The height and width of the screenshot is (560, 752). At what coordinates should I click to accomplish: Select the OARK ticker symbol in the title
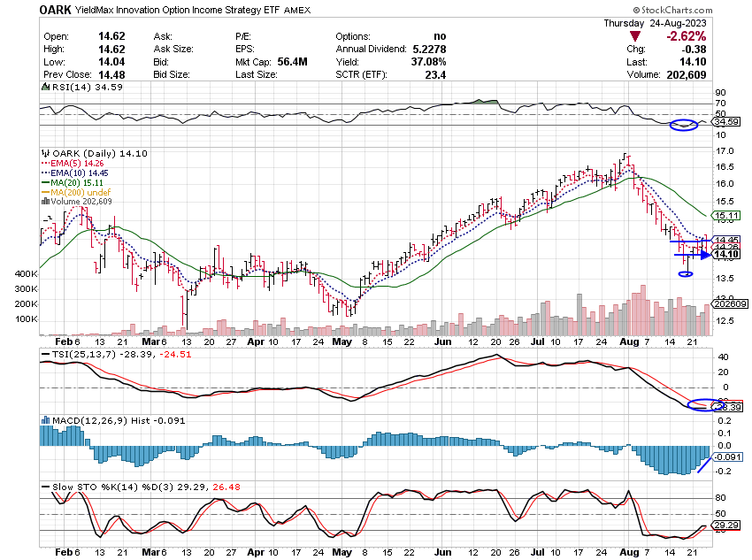click(x=55, y=10)
